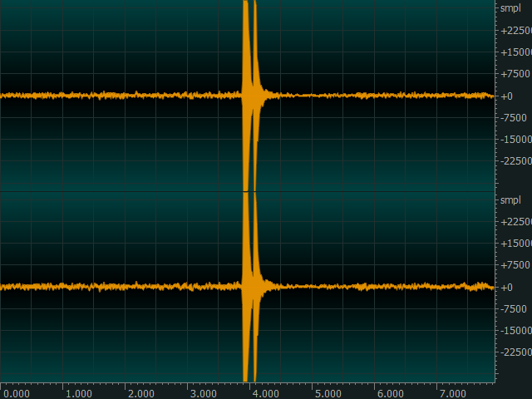Image resolution: width=532 pixels, height=399 pixels.
Task: Click the 7.000 mark on time ruler
Action: click(452, 393)
